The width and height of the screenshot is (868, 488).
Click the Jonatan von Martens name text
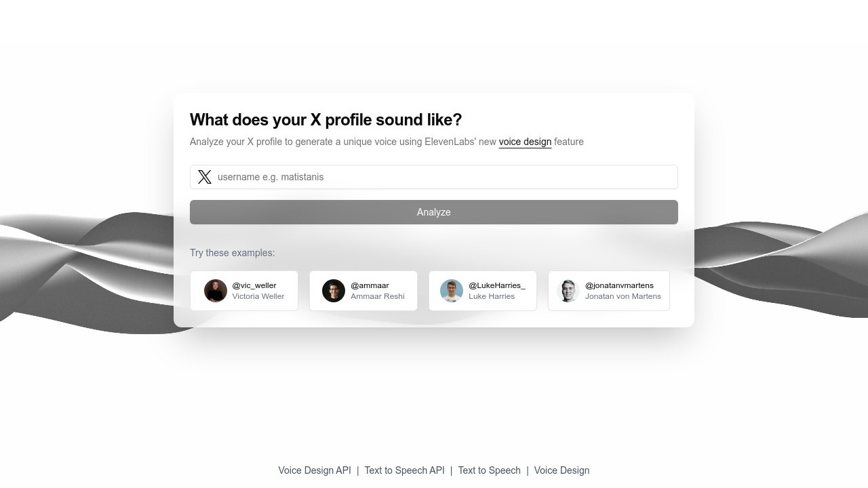[623, 296]
